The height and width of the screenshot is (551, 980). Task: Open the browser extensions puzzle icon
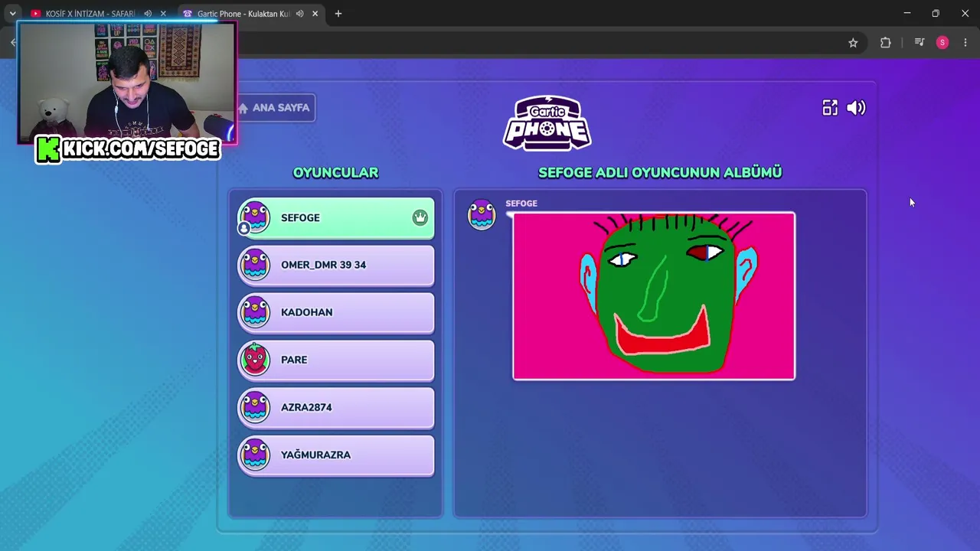click(886, 43)
